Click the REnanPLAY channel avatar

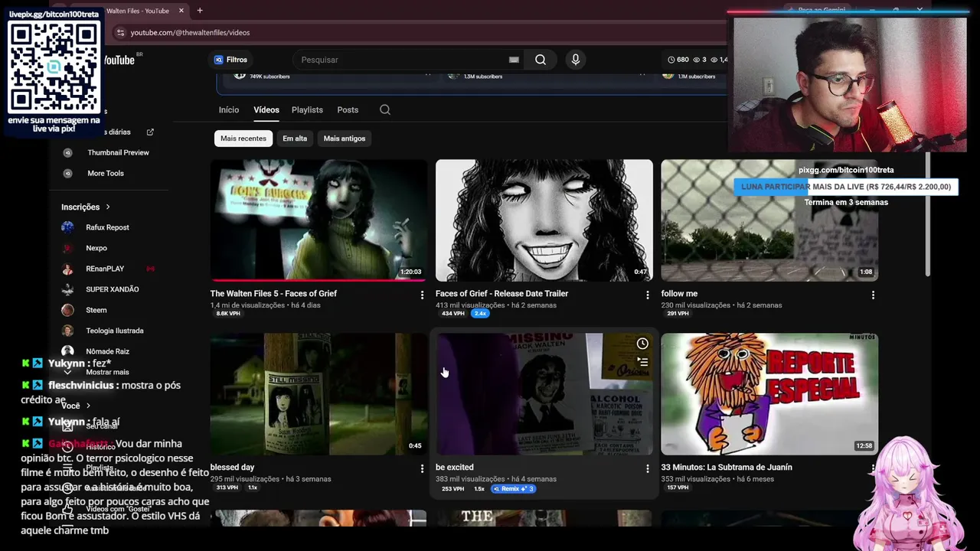68,269
